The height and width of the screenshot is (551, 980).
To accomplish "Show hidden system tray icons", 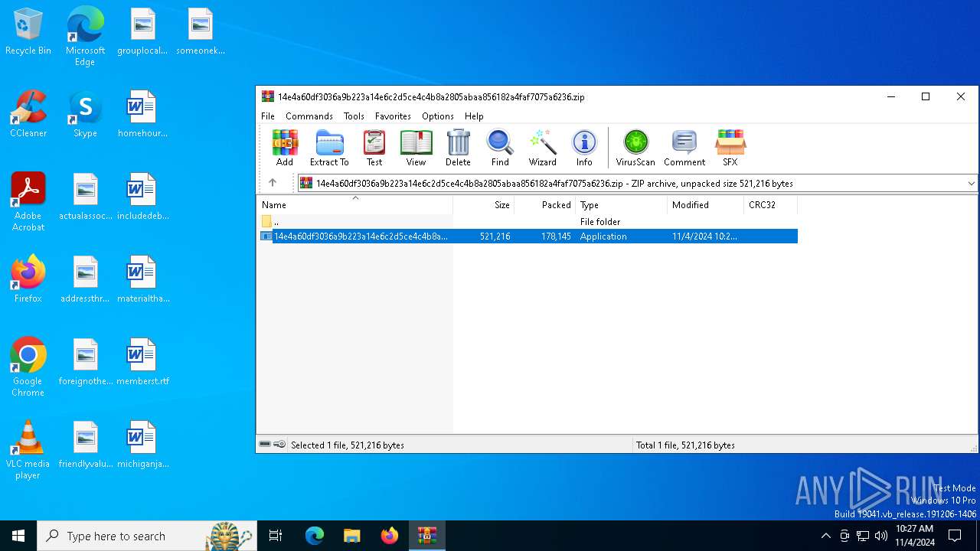I will pos(825,536).
